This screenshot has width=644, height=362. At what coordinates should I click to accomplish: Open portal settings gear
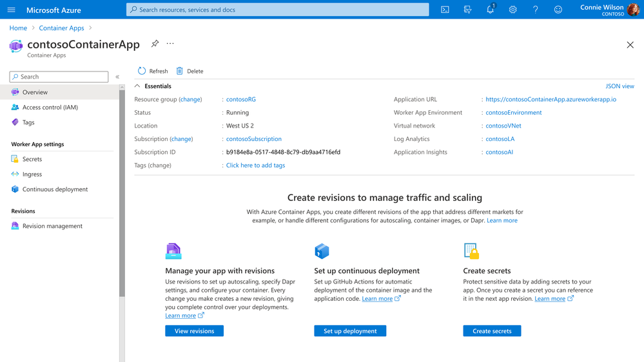pyautogui.click(x=512, y=10)
